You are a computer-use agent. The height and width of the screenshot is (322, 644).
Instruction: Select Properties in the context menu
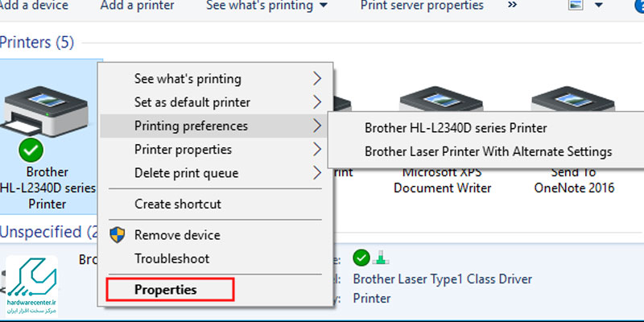165,289
